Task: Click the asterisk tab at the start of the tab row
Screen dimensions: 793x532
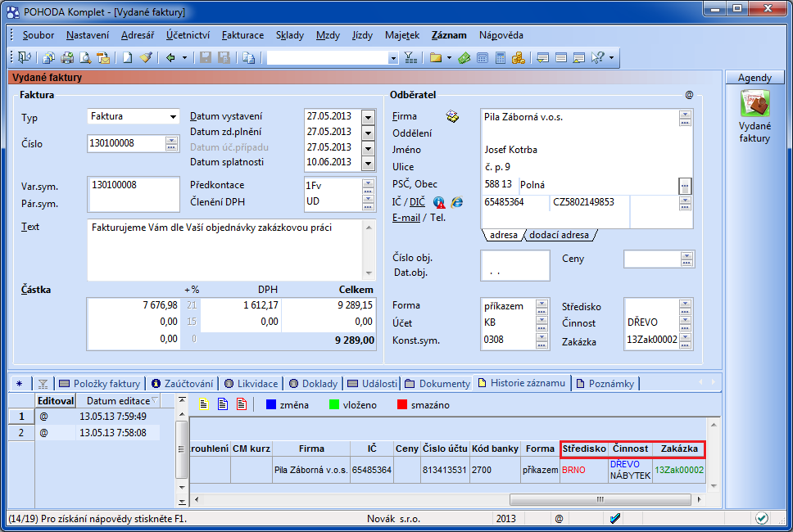Action: tap(19, 384)
